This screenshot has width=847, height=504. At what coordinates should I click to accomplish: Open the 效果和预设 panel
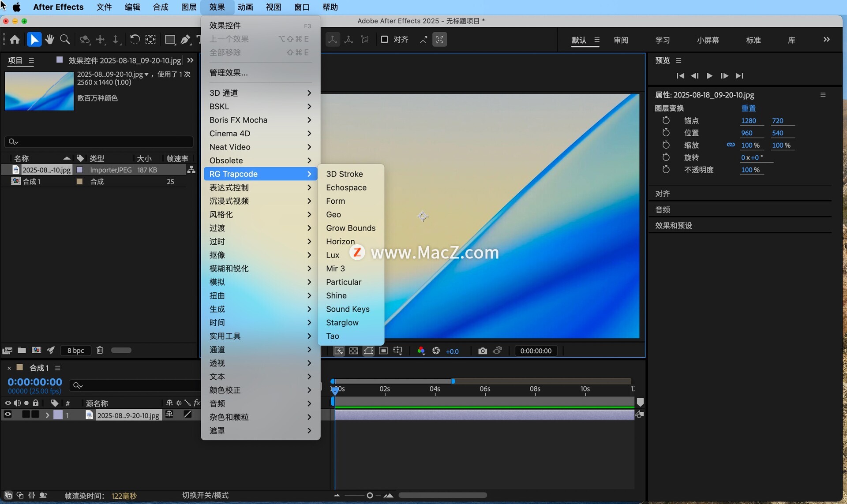pos(673,225)
